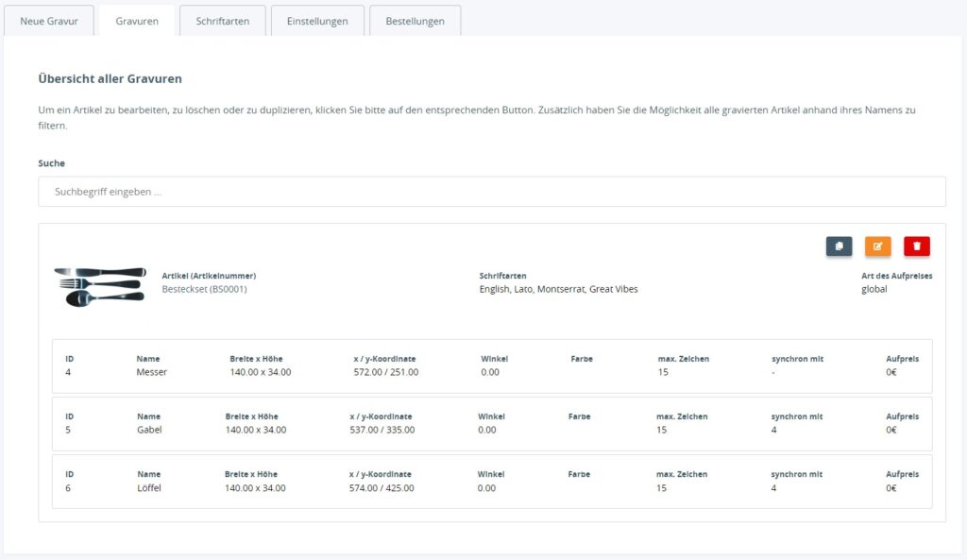Focus the Suchbegriff eingeben search field

pyautogui.click(x=491, y=192)
